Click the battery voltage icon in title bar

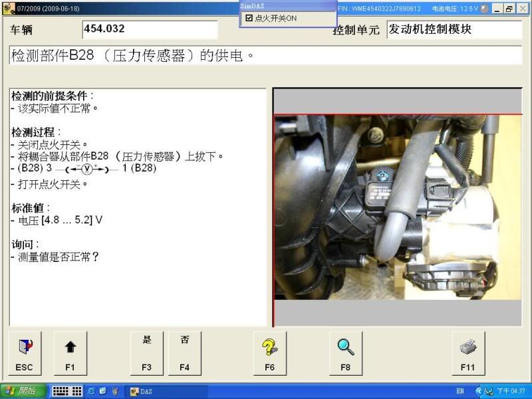(x=485, y=9)
